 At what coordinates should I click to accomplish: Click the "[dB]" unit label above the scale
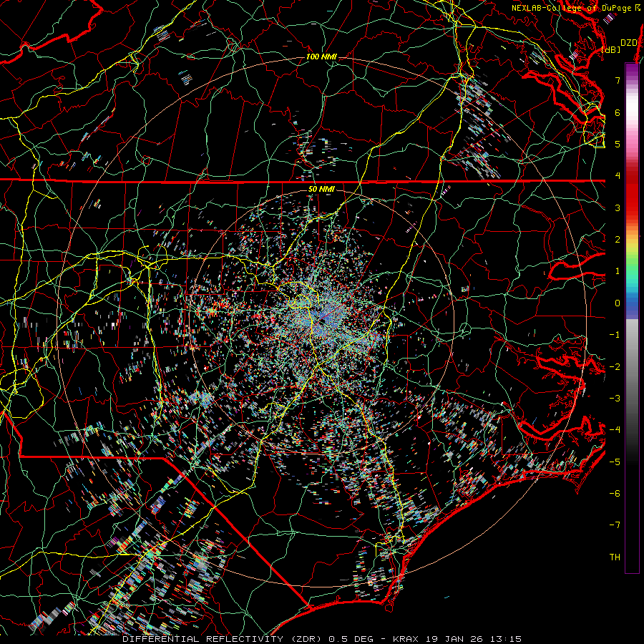pyautogui.click(x=611, y=50)
